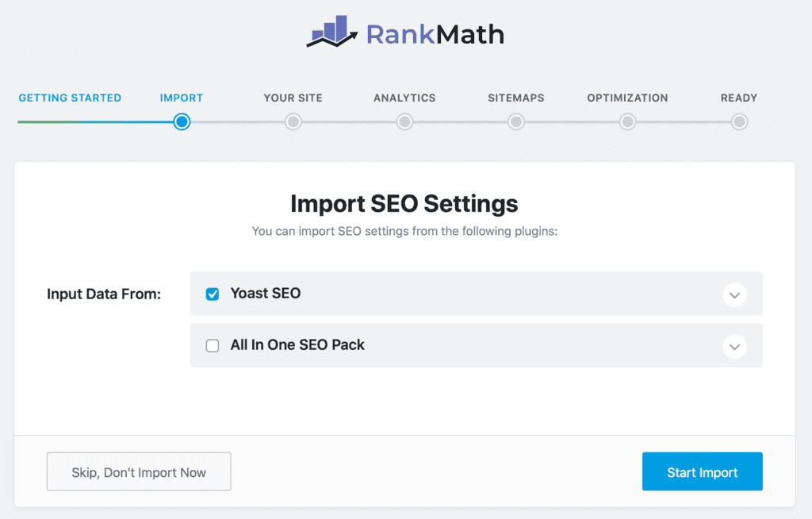This screenshot has width=812, height=519.
Task: Click the RankMath logo icon
Action: coord(332,33)
